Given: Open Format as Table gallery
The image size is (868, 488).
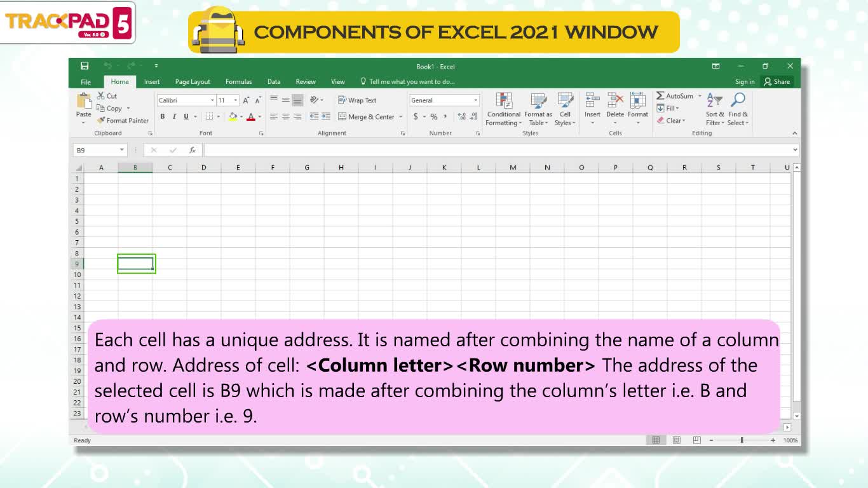Looking at the screenshot, I should pos(538,109).
